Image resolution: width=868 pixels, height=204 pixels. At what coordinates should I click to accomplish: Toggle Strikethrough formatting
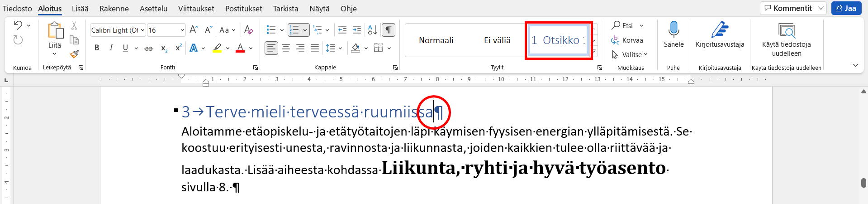pos(149,48)
